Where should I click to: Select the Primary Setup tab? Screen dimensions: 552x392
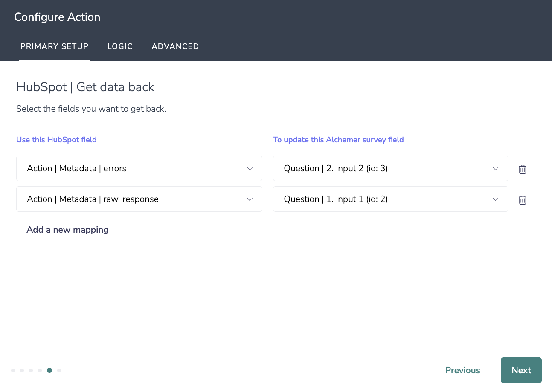[55, 46]
